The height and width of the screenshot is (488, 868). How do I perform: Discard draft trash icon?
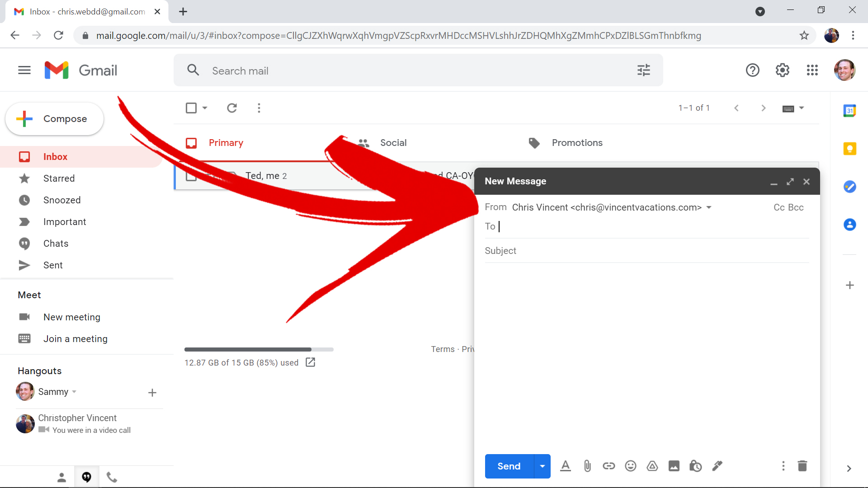tap(802, 466)
